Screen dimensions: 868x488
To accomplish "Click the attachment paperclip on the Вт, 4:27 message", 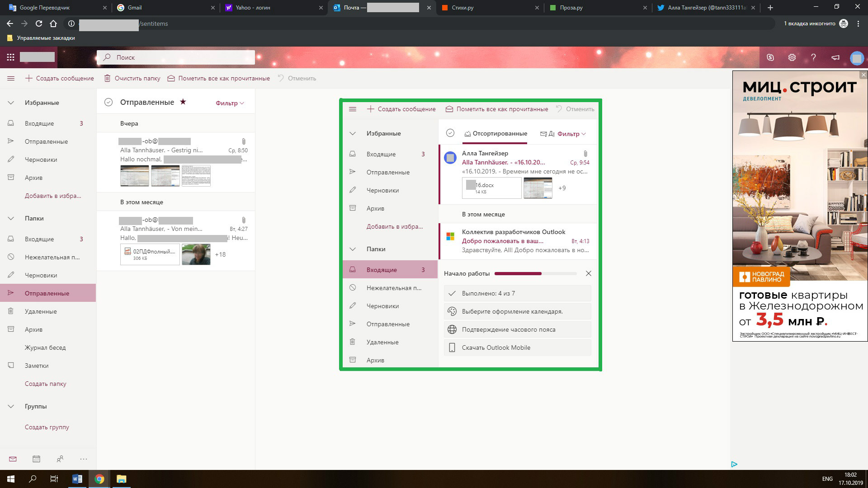I will click(244, 220).
